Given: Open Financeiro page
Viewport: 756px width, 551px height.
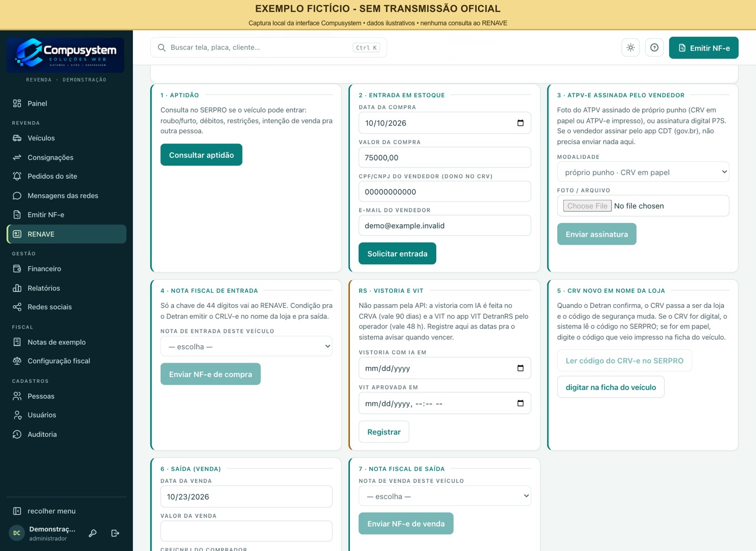Looking at the screenshot, I should point(66,268).
